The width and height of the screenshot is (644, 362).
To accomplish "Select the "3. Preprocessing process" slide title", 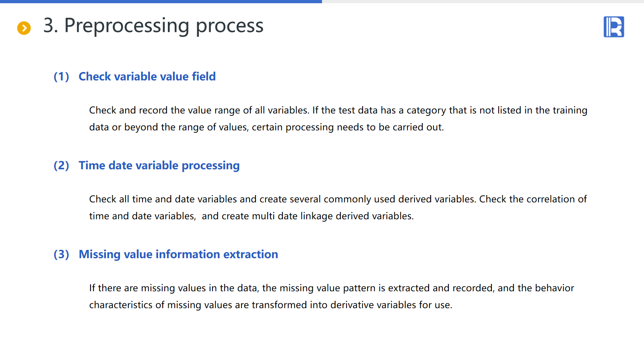I will (153, 26).
